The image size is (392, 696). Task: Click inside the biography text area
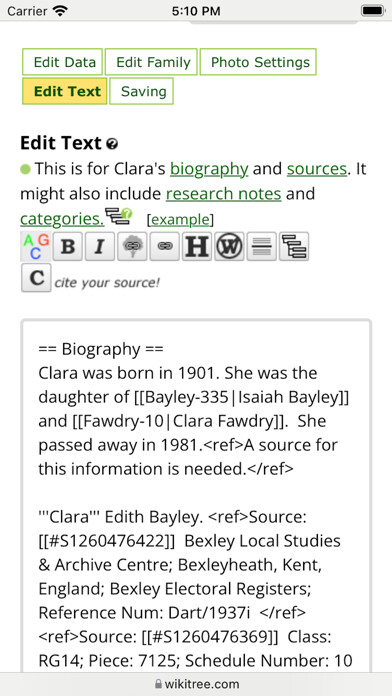(196, 495)
